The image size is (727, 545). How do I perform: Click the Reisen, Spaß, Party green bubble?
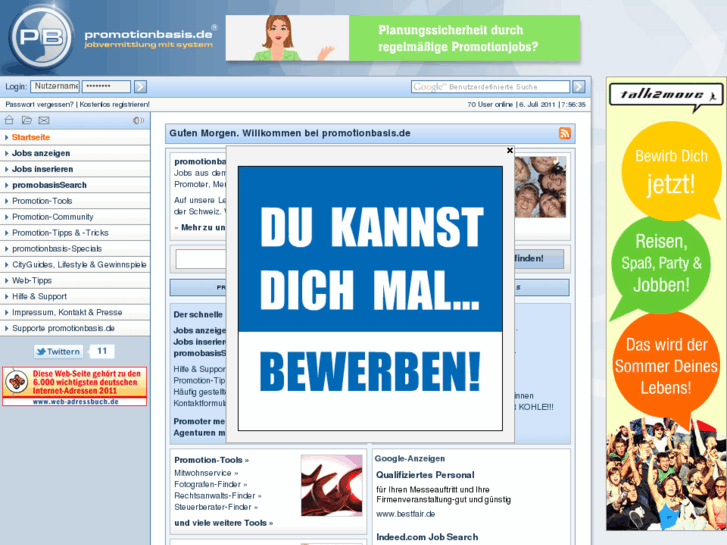[x=661, y=264]
